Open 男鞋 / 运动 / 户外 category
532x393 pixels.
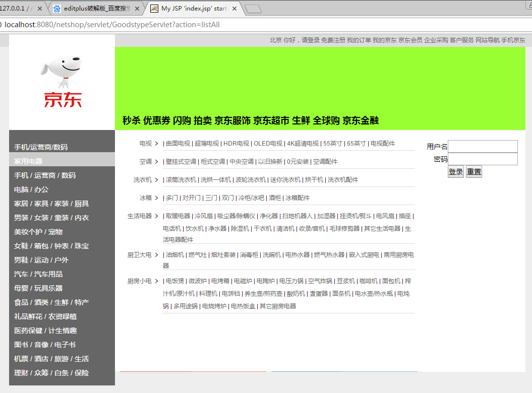pos(41,260)
